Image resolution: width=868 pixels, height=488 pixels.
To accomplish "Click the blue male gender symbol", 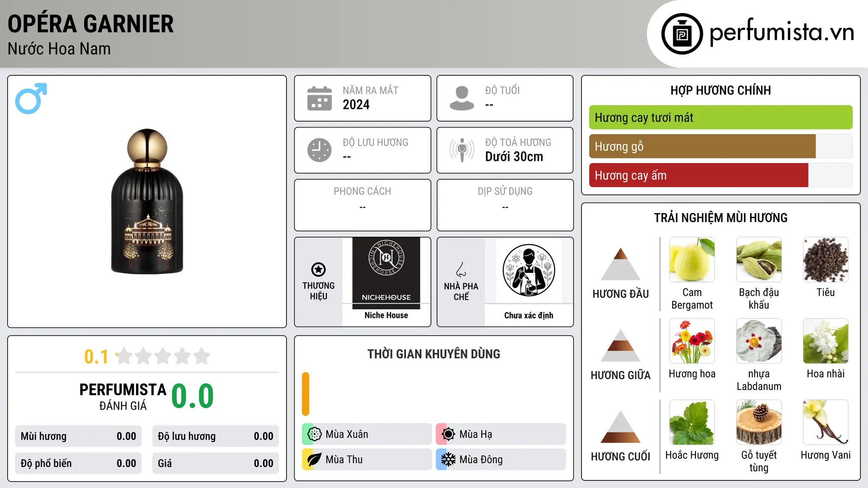I will point(31,98).
